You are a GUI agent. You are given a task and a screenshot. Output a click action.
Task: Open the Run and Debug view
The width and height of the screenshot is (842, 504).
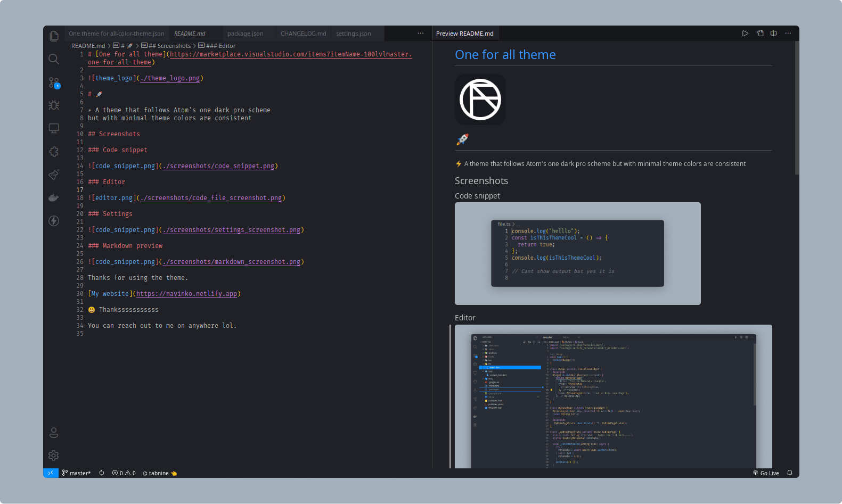click(x=54, y=105)
